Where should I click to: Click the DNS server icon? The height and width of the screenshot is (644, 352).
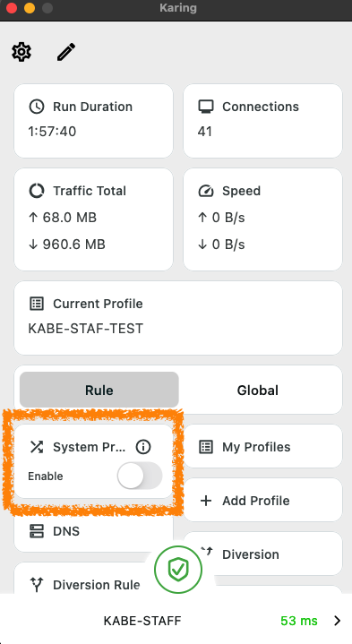pyautogui.click(x=37, y=531)
